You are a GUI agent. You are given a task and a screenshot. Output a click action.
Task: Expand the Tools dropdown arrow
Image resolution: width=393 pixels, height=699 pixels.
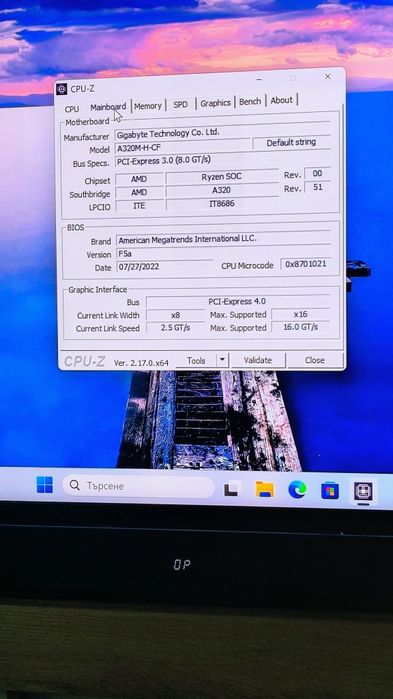222,360
